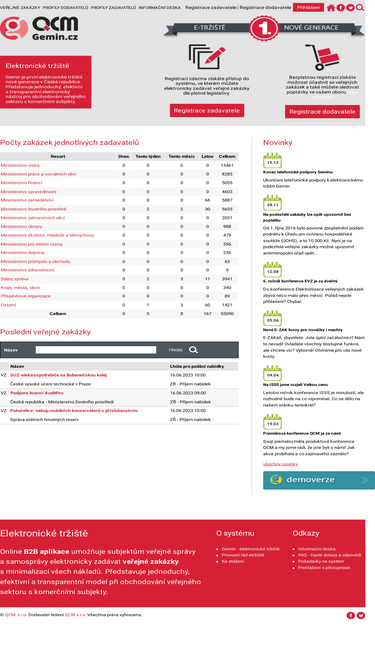Screen dimensions: 375x667
Task: Open Ministerstvo zdravotnictví link
Action: pos(27,270)
